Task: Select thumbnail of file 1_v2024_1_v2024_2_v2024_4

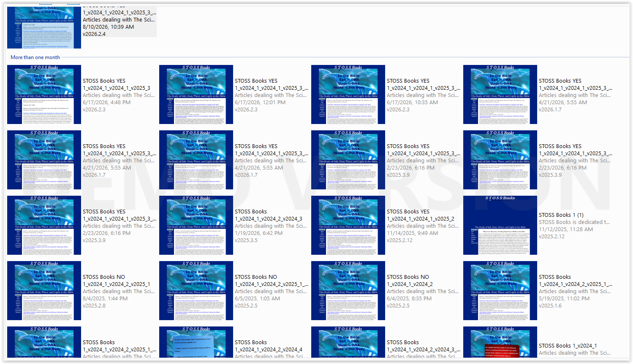Action: (x=196, y=342)
